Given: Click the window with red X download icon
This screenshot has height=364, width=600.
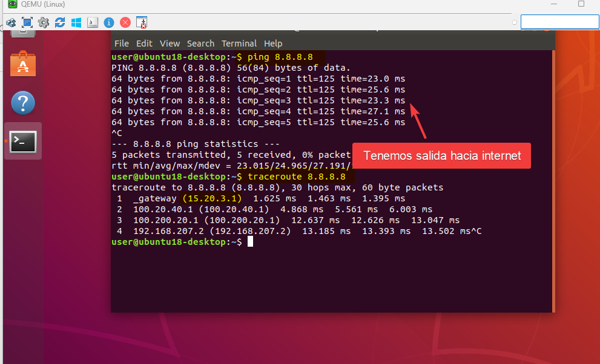Looking at the screenshot, I should [142, 22].
